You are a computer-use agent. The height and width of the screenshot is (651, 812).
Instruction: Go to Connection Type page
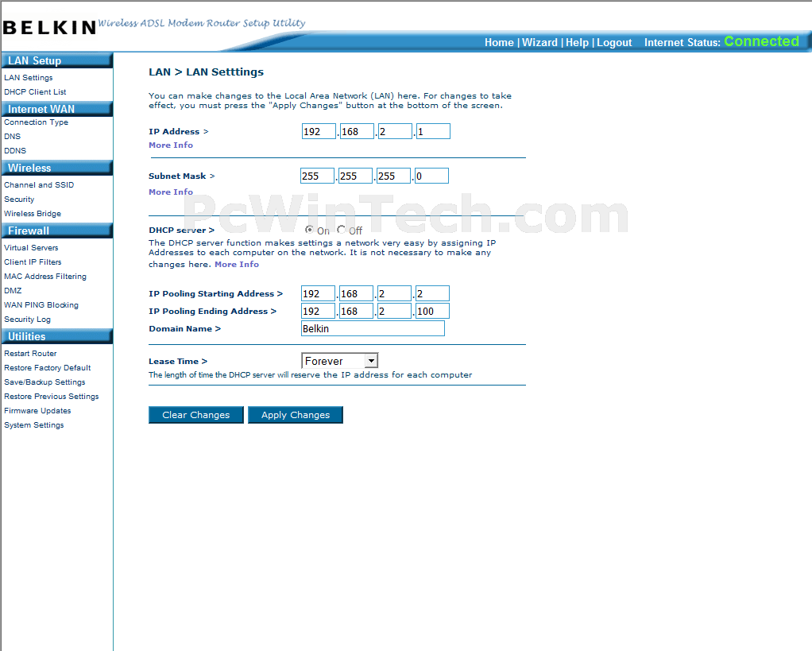(37, 122)
